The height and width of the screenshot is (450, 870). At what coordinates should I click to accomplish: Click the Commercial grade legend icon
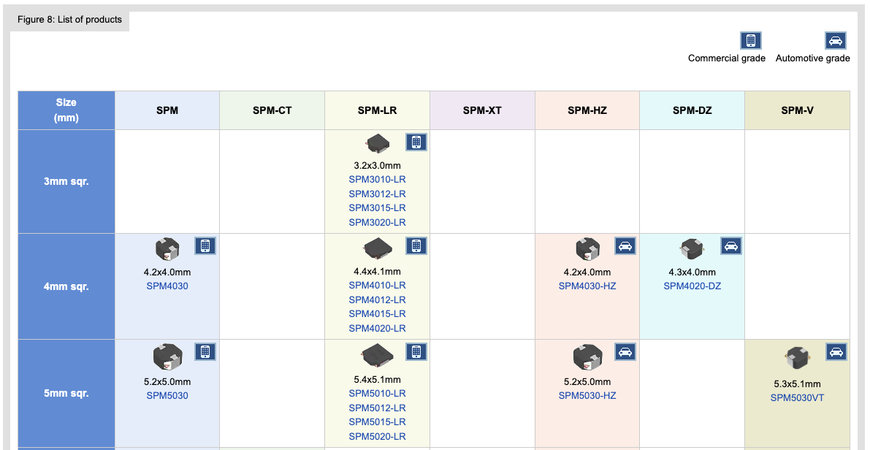click(751, 41)
